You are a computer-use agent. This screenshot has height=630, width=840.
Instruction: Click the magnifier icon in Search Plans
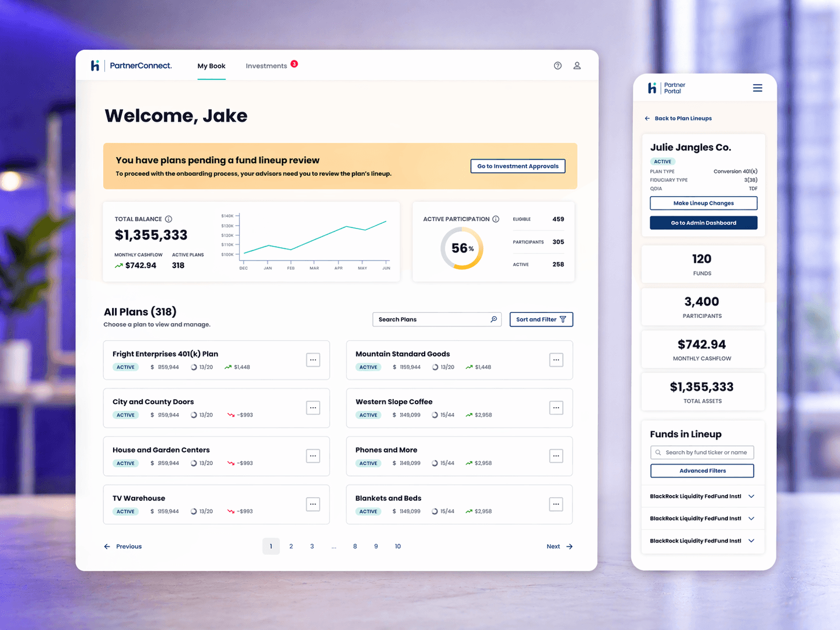pos(494,319)
